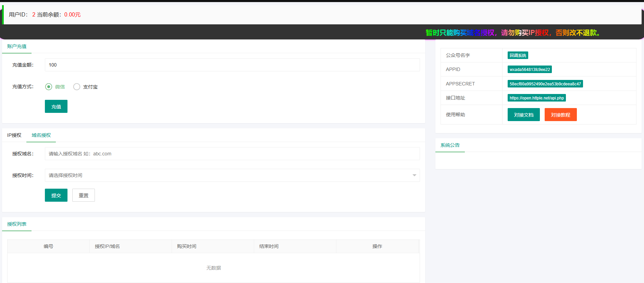Select the 支付宝 payment radio button
This screenshot has width=644, height=283.
(x=77, y=87)
